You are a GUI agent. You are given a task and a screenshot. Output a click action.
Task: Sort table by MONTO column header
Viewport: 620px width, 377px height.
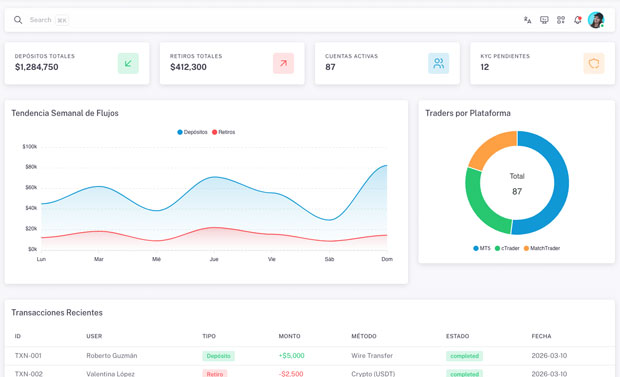click(289, 336)
